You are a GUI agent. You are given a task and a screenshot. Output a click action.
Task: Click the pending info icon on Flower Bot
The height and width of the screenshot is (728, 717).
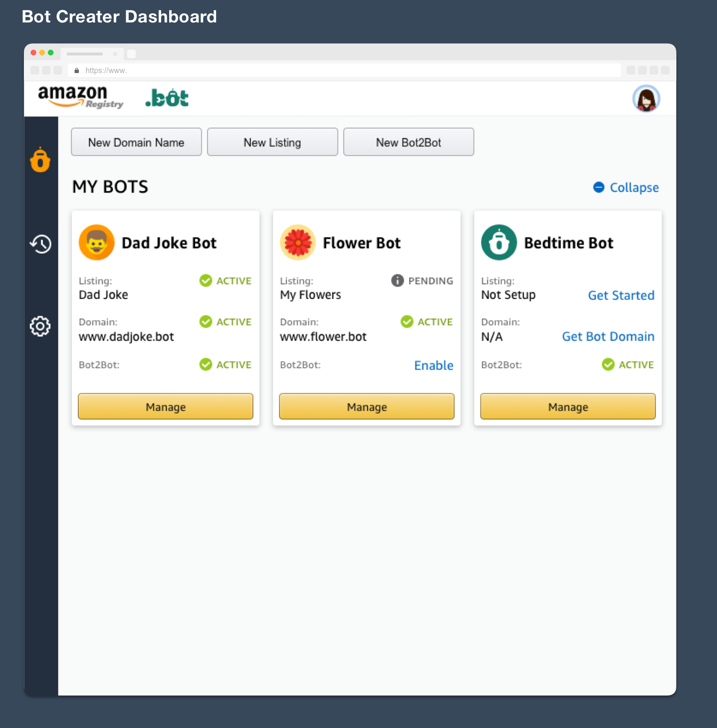coord(397,280)
